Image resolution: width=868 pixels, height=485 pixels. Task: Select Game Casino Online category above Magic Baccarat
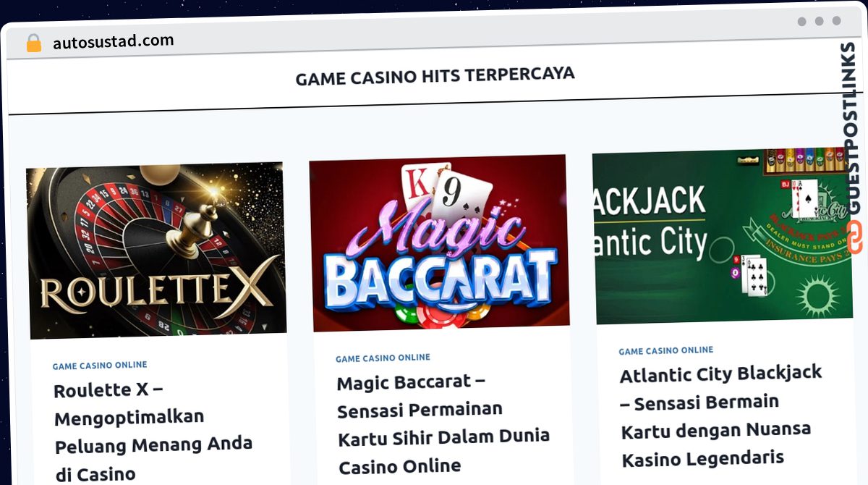[383, 358]
